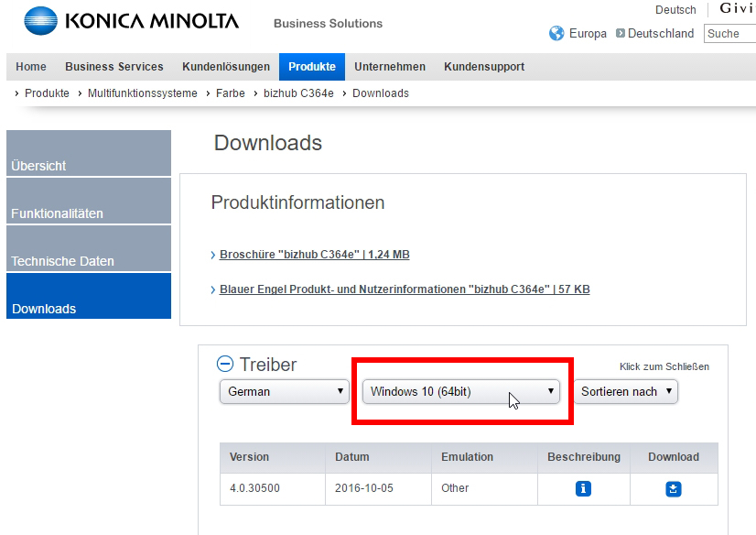Click the Business Solutions header text
The image size is (756, 535).
[x=328, y=23]
